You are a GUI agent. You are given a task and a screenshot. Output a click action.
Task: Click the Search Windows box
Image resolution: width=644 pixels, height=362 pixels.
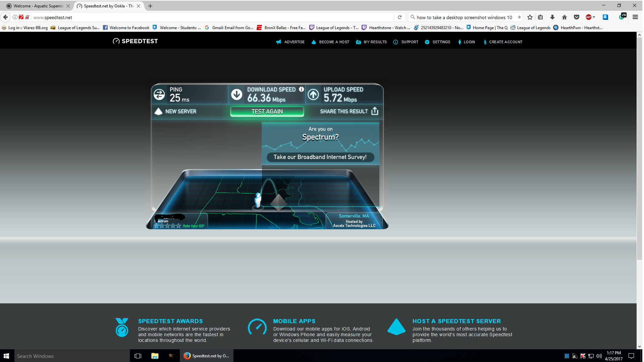[x=72, y=356]
